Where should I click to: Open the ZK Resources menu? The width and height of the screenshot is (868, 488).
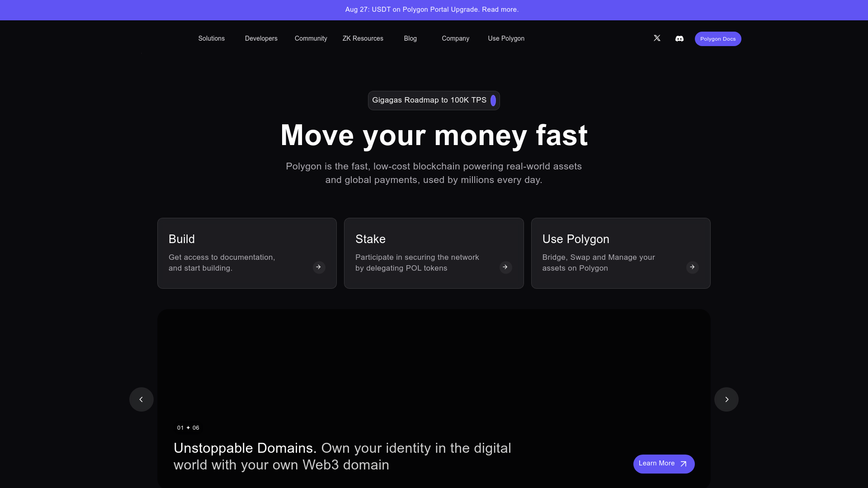[363, 39]
